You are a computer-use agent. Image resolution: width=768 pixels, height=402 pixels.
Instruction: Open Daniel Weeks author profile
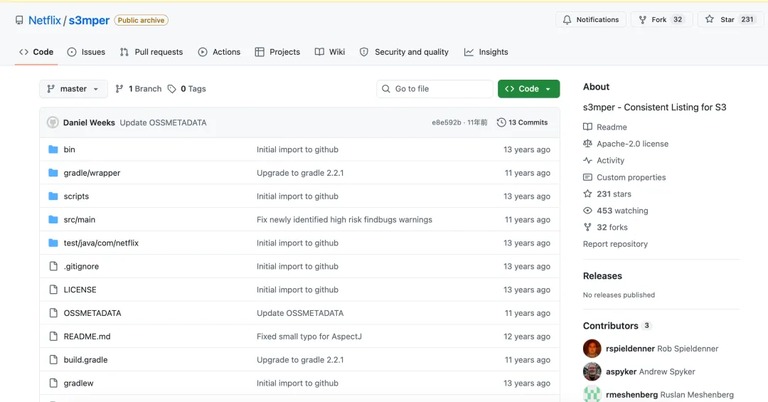[x=89, y=122]
